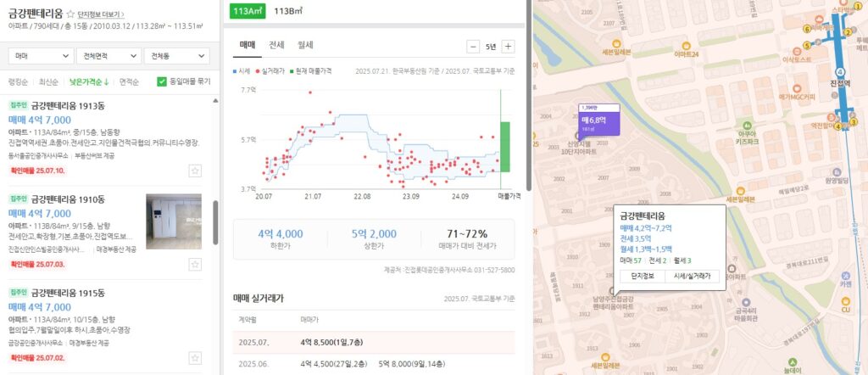Image resolution: width=868 pixels, height=375 pixels.
Task: Select the 113A㎡ area tab
Action: [248, 10]
